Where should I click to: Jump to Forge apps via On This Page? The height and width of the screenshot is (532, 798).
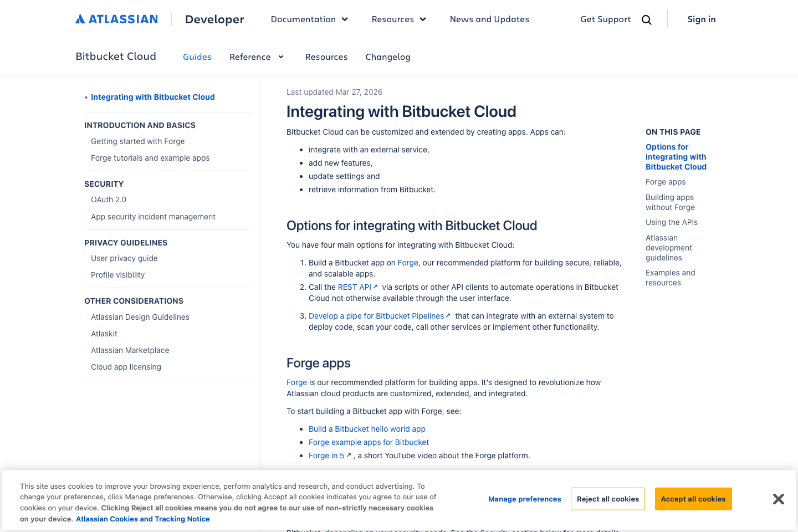pos(665,182)
